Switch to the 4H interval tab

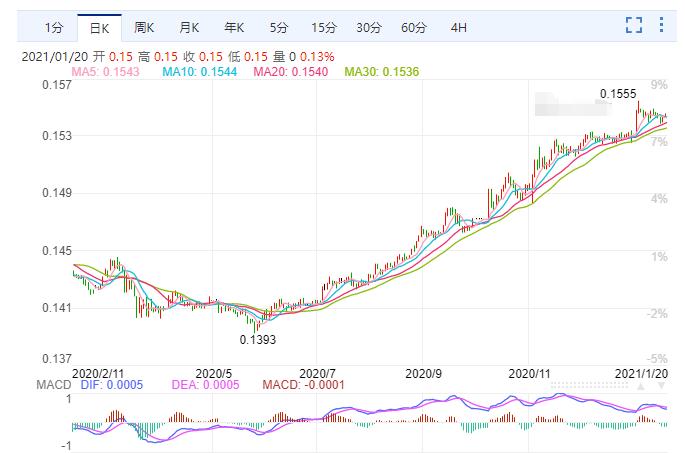(459, 28)
